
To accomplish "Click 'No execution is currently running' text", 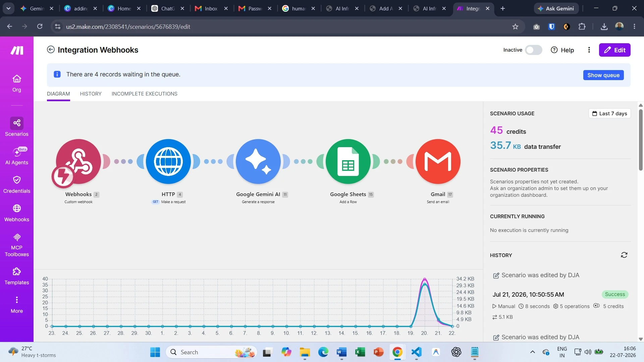I will (x=529, y=230).
